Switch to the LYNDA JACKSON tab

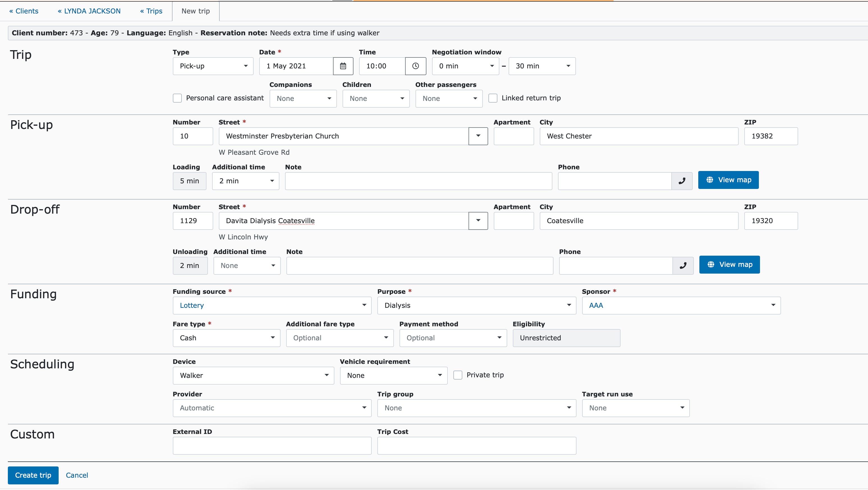point(89,11)
